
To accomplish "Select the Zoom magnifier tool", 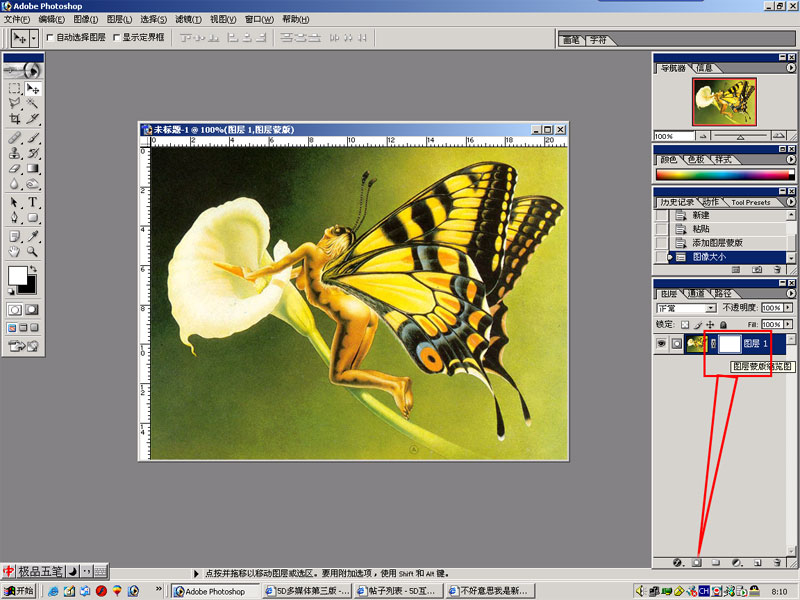I will click(x=33, y=252).
